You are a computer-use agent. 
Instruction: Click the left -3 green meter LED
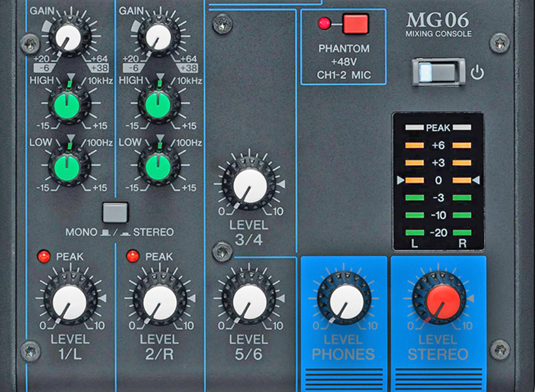414,198
